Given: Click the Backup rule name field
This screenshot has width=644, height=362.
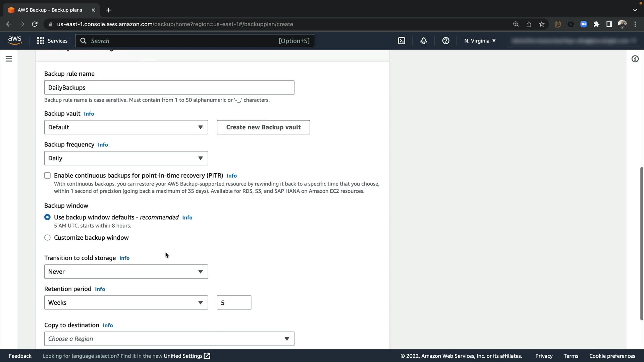Looking at the screenshot, I should tap(169, 87).
